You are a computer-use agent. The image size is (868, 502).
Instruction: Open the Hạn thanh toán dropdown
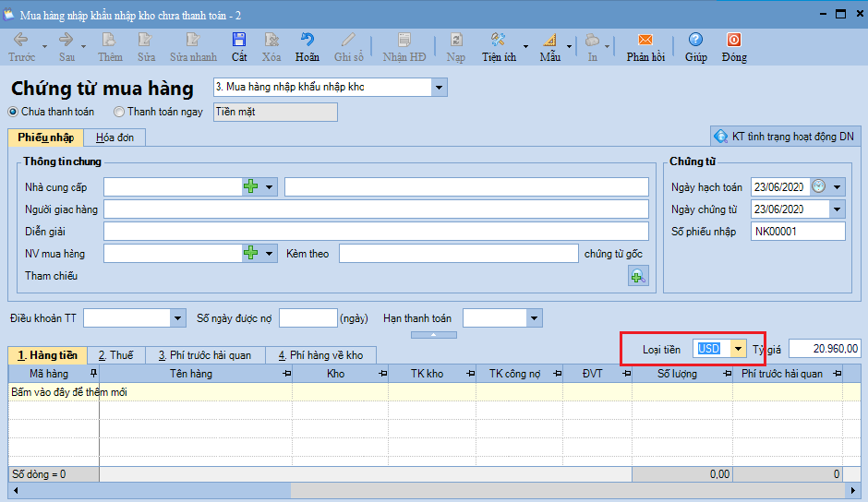click(x=534, y=317)
